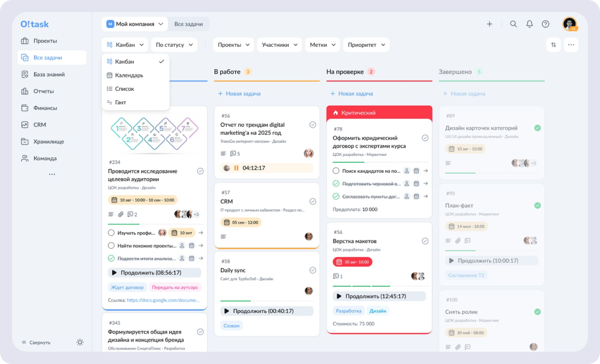Screen dimensions: 600x364
Task: Mark Daily sync task complete
Action: pyautogui.click(x=313, y=270)
